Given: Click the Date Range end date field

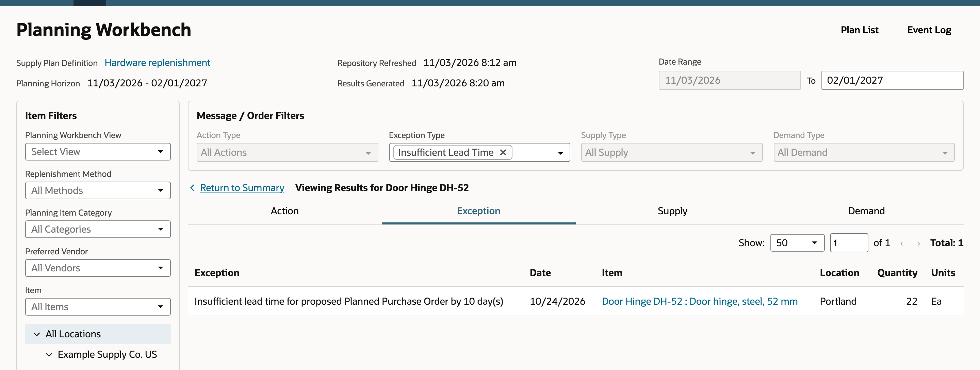Looking at the screenshot, I should tap(892, 80).
